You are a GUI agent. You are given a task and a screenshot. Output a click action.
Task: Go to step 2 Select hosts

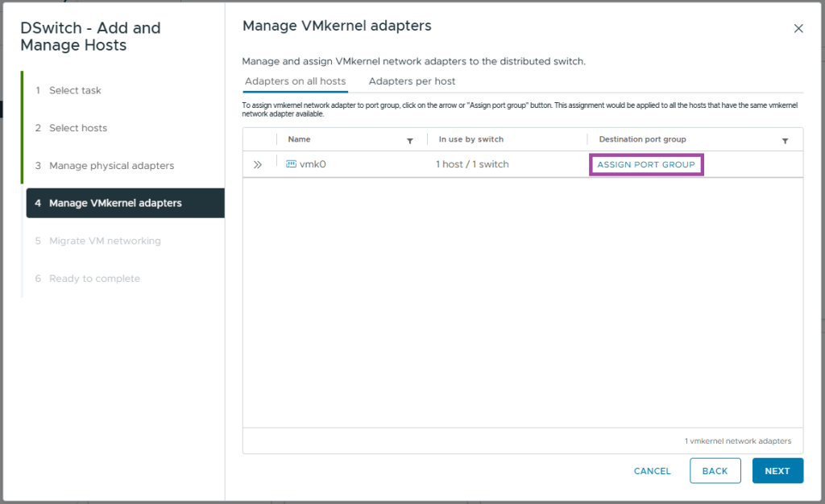77,128
